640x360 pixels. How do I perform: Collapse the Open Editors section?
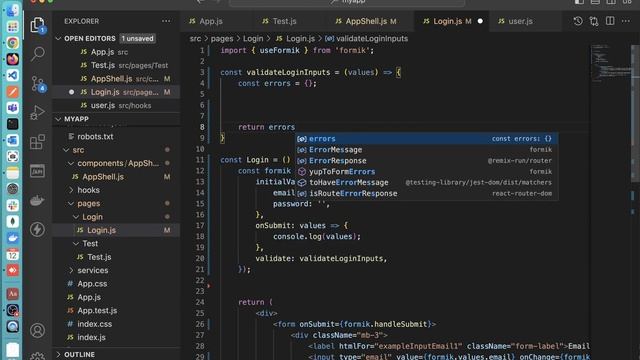(x=58, y=38)
